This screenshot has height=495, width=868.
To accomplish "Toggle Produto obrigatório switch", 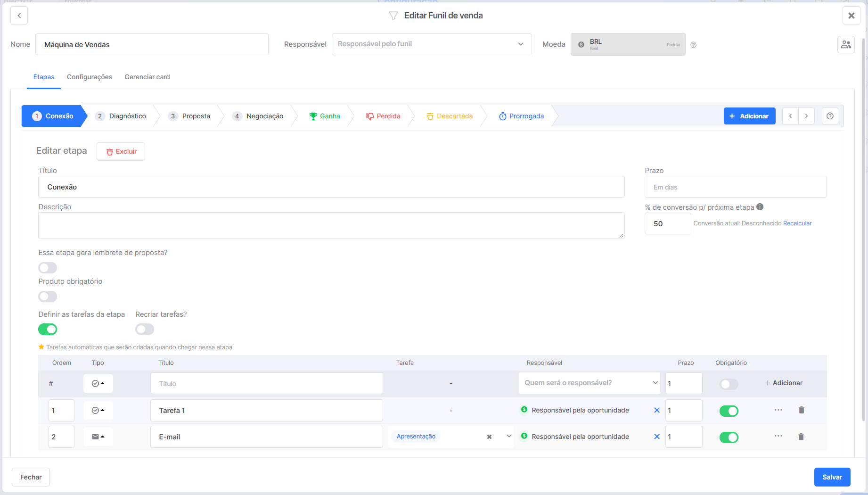I will (48, 297).
